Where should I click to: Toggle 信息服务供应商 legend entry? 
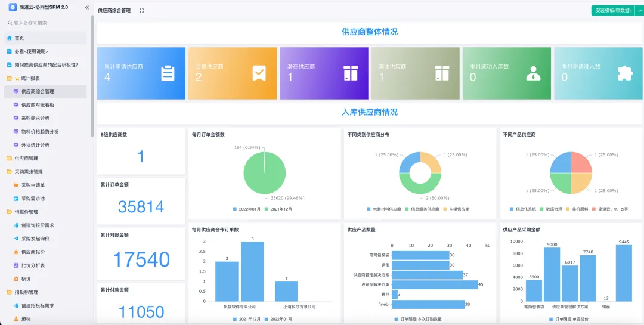tap(422, 209)
